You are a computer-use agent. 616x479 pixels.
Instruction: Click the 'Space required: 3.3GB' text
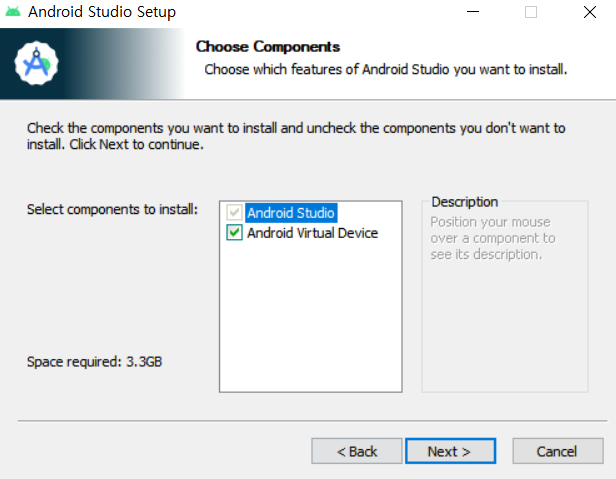pos(94,362)
